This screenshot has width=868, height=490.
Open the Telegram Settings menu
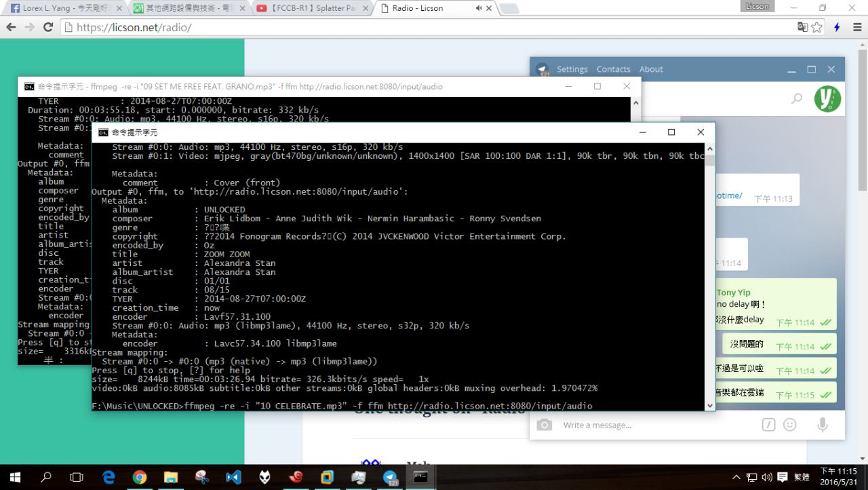pyautogui.click(x=572, y=69)
